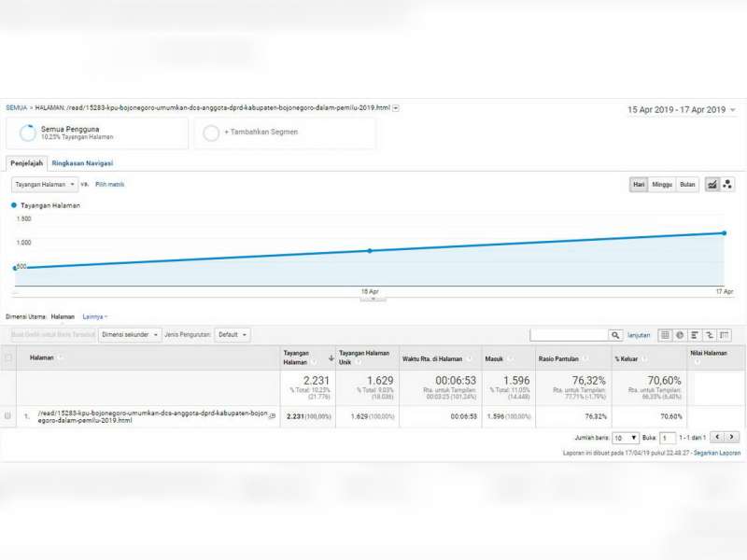Switch chart granularity to Minggu
This screenshot has height=560, width=747.
pyautogui.click(x=662, y=185)
